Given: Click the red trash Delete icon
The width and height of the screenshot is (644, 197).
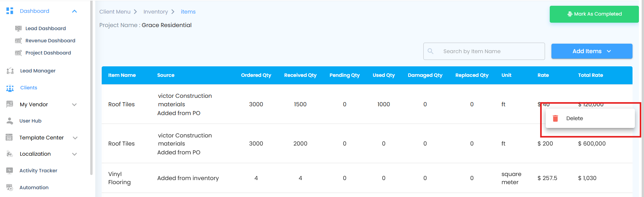Looking at the screenshot, I should (x=555, y=118).
